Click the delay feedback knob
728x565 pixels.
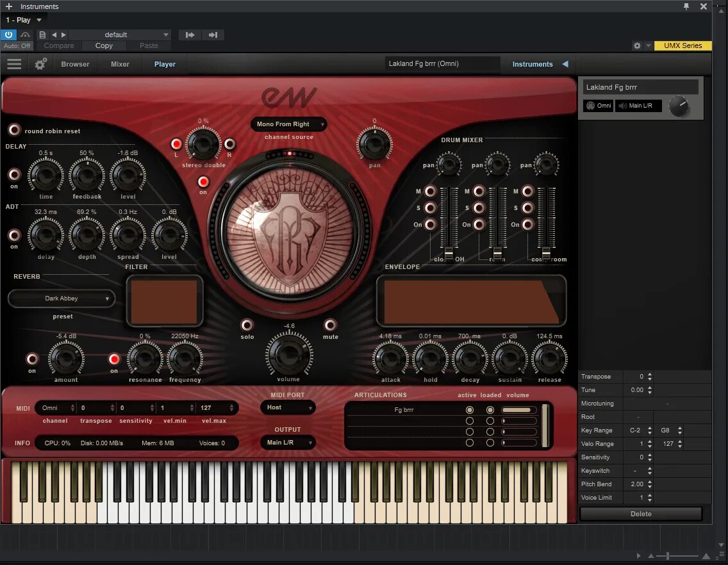click(87, 176)
